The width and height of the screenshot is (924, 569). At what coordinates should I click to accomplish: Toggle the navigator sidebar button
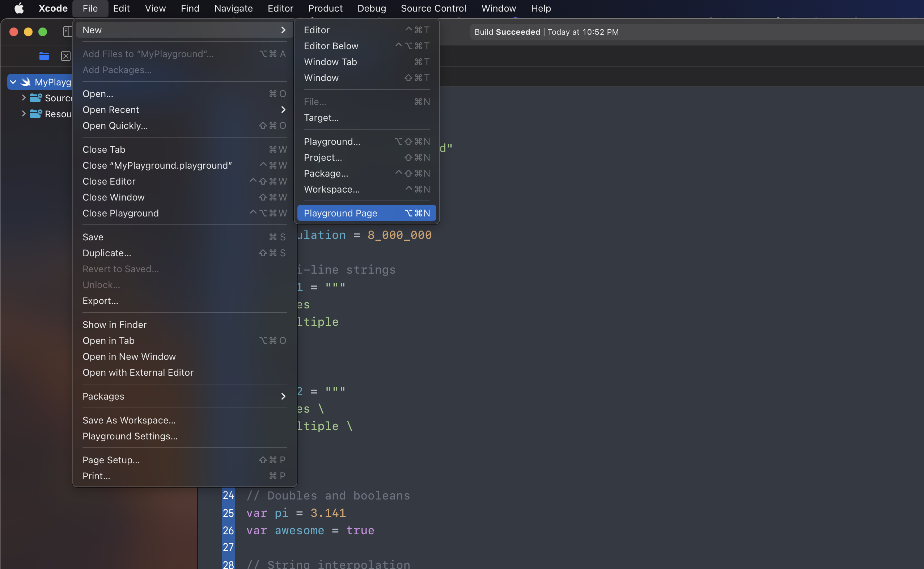click(x=67, y=31)
